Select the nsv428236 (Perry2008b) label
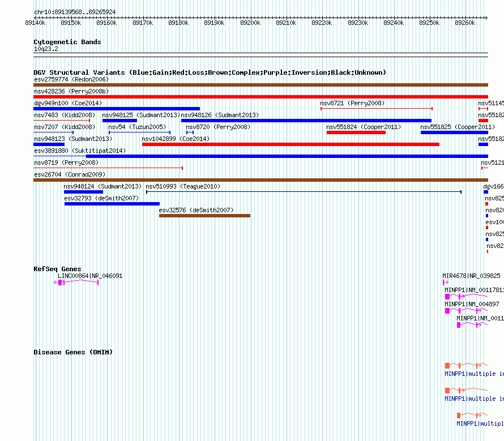 click(x=71, y=91)
